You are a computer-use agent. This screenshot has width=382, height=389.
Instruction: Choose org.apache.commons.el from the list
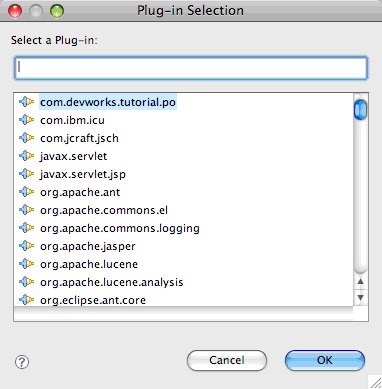pos(104,210)
